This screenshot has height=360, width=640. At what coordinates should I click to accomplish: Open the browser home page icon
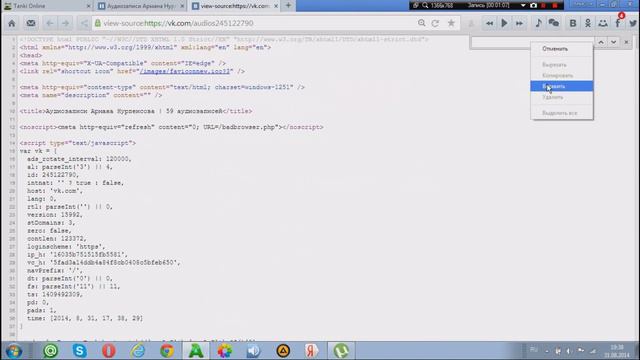12,23
